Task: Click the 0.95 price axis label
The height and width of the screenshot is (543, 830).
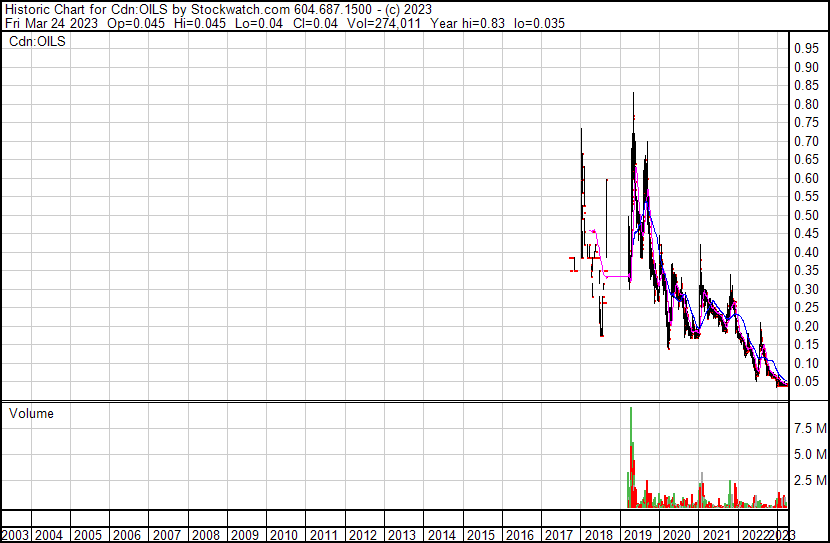Action: [x=806, y=49]
